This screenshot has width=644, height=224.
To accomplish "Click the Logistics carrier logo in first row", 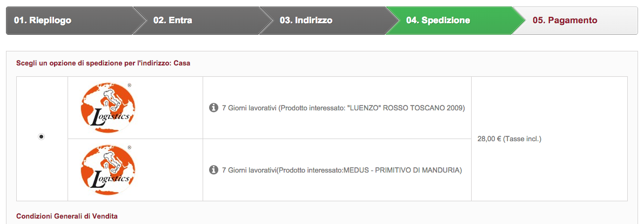I will pos(108,108).
